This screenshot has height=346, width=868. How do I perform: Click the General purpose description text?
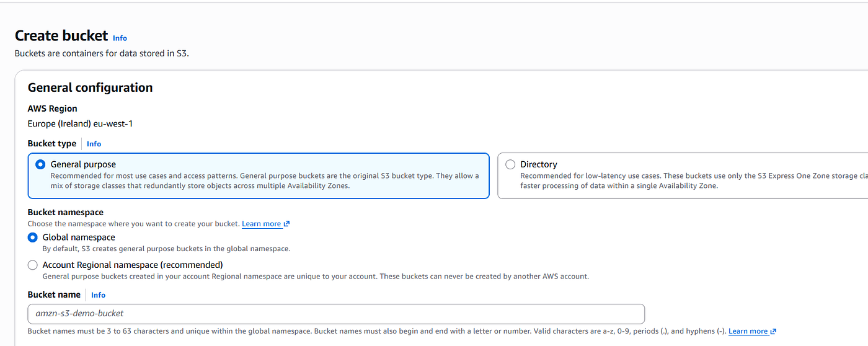[x=265, y=180]
